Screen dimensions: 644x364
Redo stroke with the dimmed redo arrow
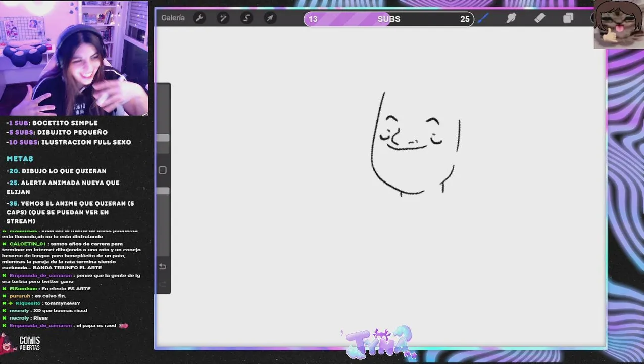163,285
